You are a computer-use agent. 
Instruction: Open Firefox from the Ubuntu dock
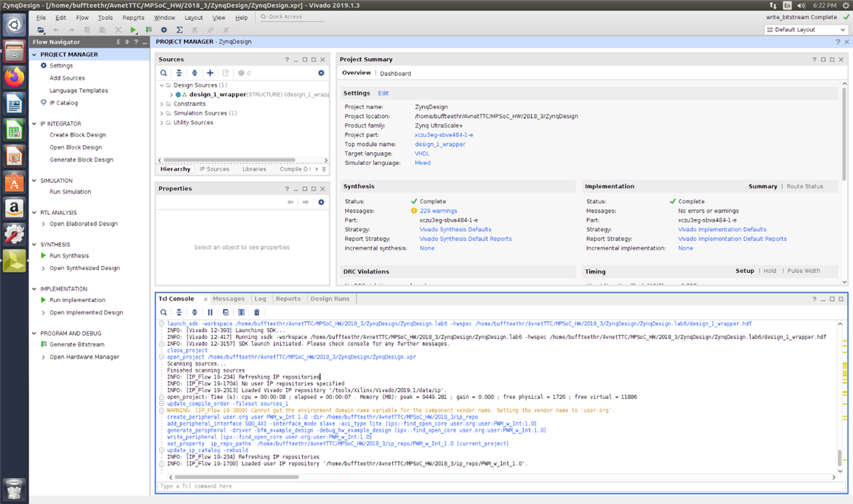[14, 76]
